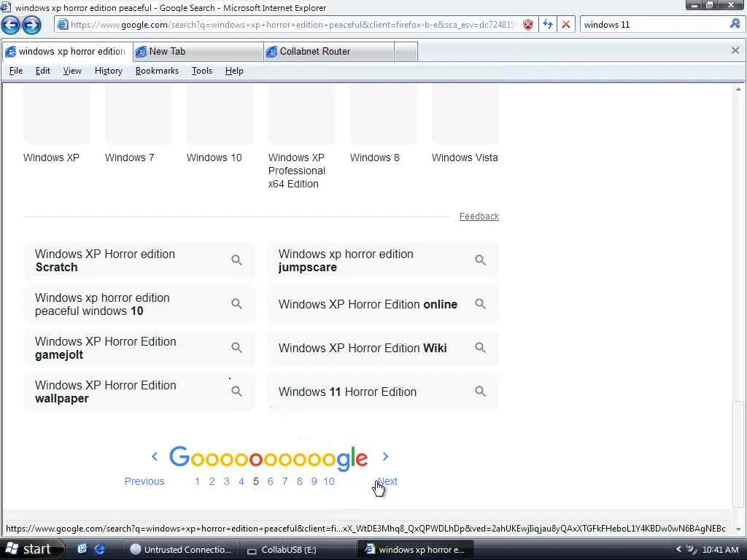
Task: Click the red shield security icon in address bar
Action: click(x=528, y=25)
